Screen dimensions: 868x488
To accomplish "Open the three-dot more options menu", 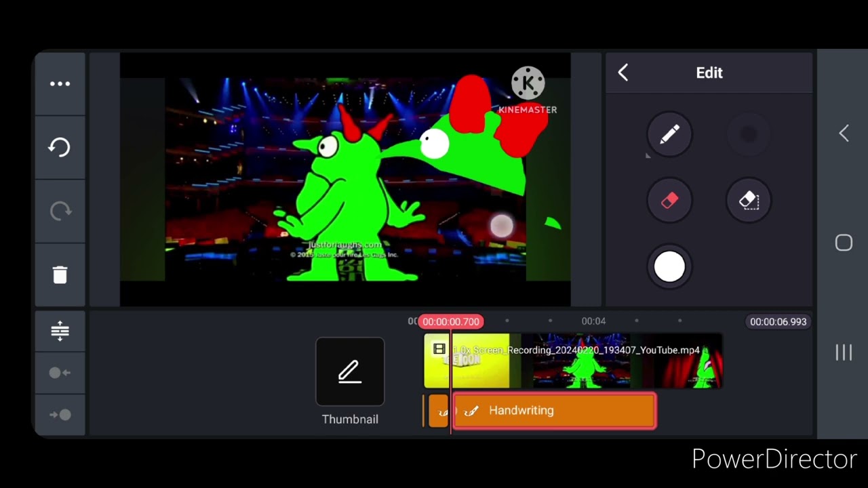I will pyautogui.click(x=60, y=84).
